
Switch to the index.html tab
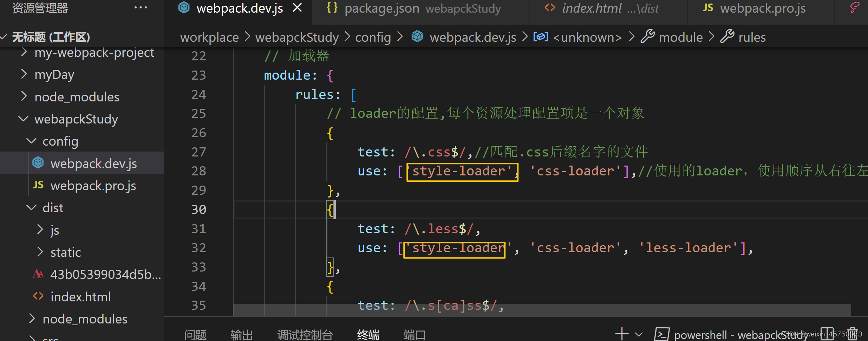(x=593, y=8)
